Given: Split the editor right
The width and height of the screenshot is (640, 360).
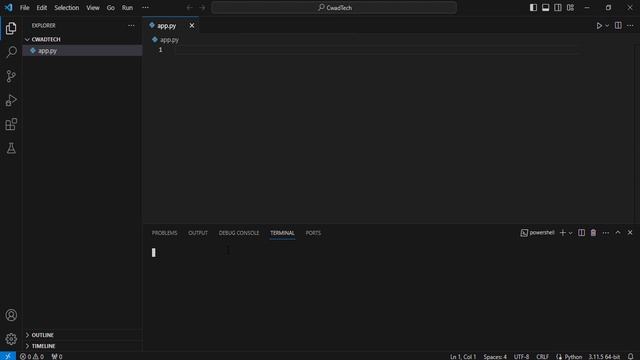Looking at the screenshot, I should point(618,25).
